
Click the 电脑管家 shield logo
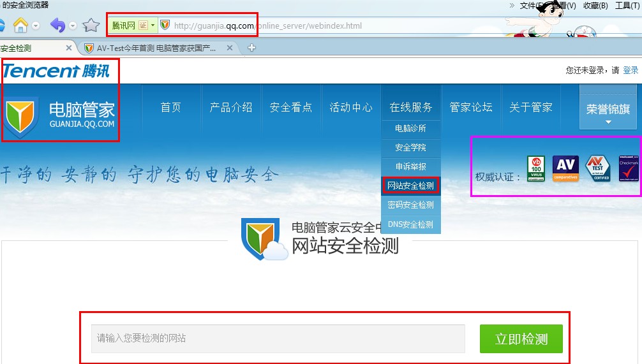[20, 117]
